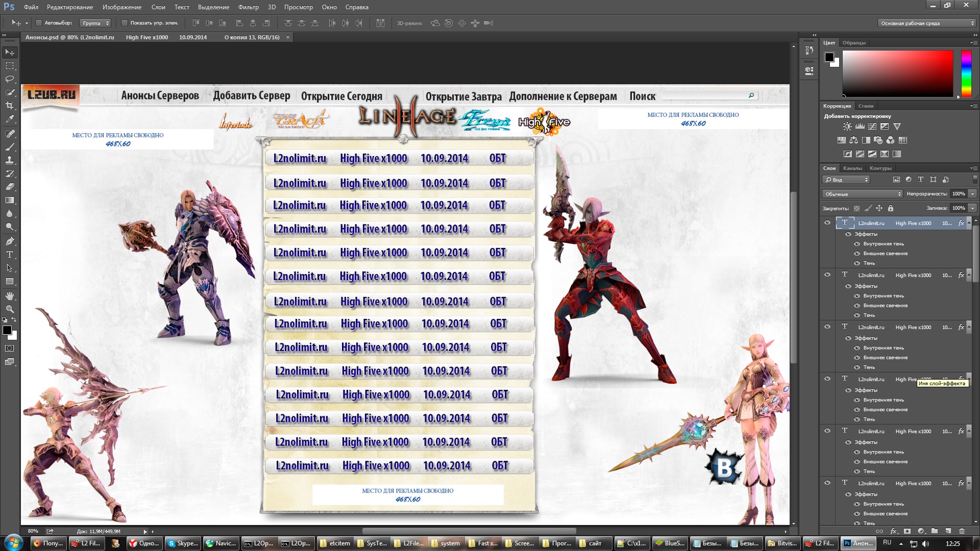Close the Анонсы.psd document tab
This screenshot has height=551, width=980.
click(288, 37)
